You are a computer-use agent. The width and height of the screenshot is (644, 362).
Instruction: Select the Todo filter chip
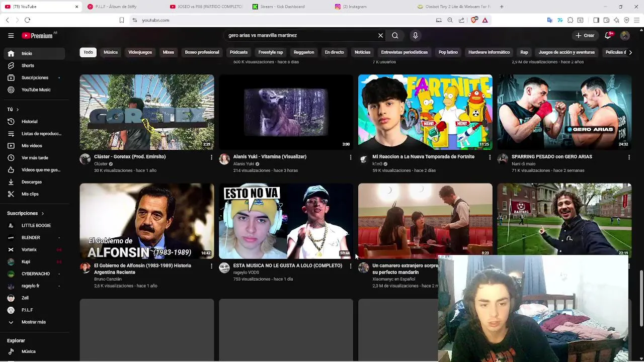[88, 52]
